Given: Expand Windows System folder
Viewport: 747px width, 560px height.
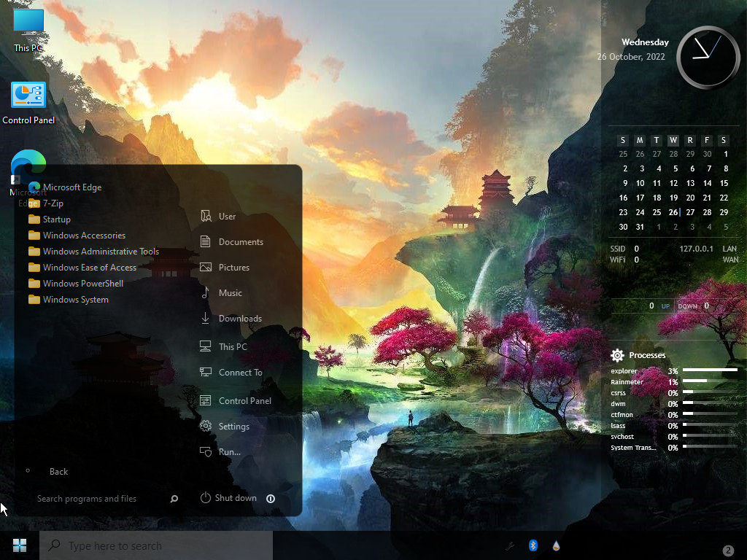Looking at the screenshot, I should tap(68, 300).
